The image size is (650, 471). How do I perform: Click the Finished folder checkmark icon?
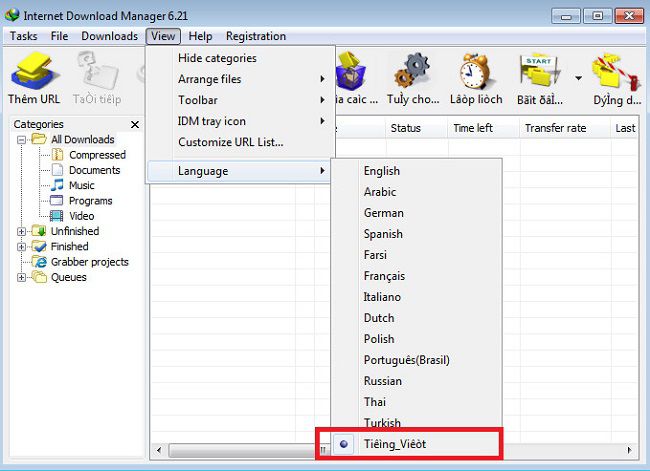click(39, 246)
